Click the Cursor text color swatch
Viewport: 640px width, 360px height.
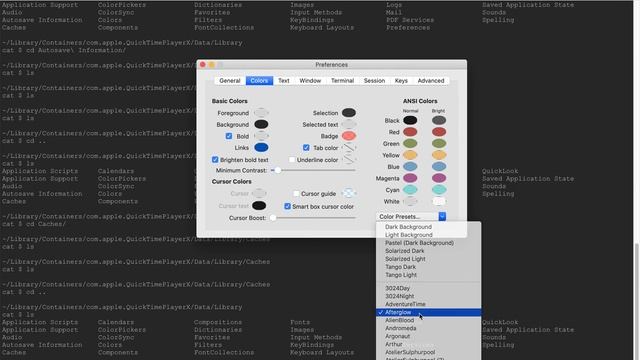point(259,205)
